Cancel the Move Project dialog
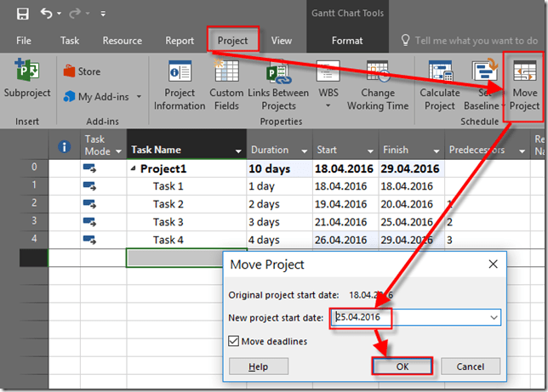The width and height of the screenshot is (548, 392). coord(470,366)
